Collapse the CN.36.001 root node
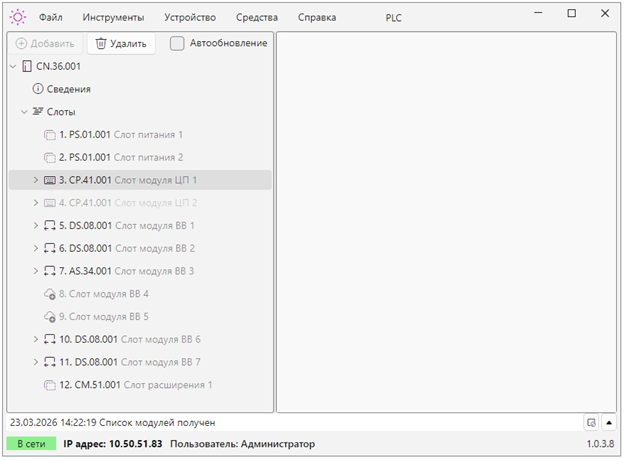624x460 pixels. (12, 66)
